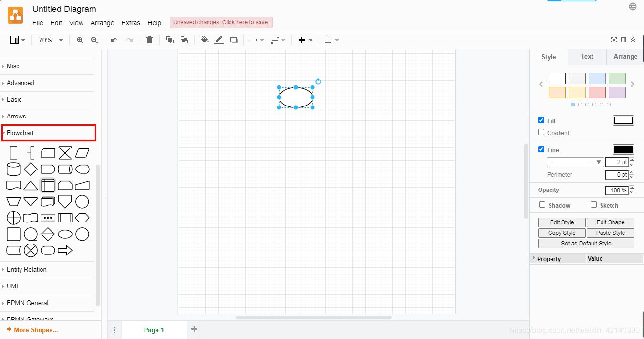Choose the light green style swatch
The image size is (644, 339).
tap(617, 78)
